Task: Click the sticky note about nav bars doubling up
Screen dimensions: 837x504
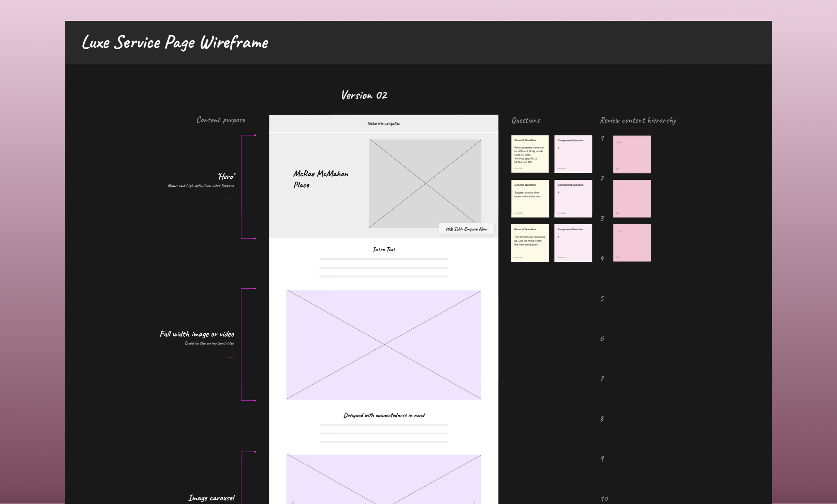Action: click(x=530, y=243)
